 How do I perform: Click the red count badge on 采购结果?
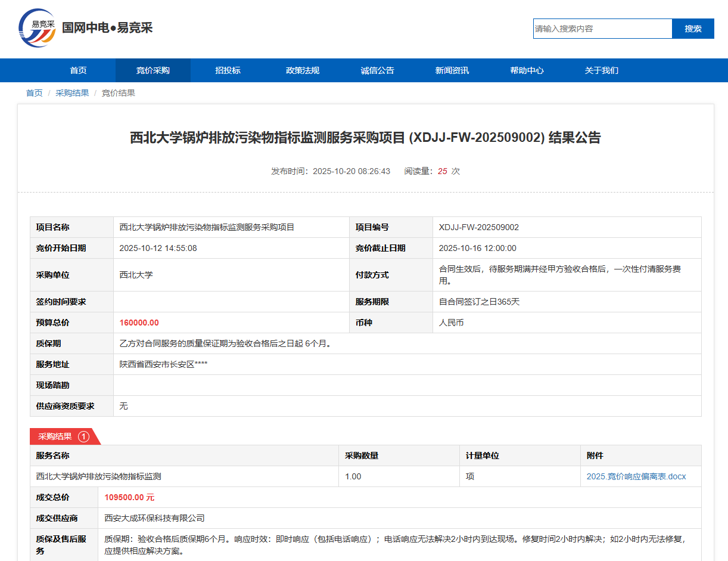(x=83, y=436)
